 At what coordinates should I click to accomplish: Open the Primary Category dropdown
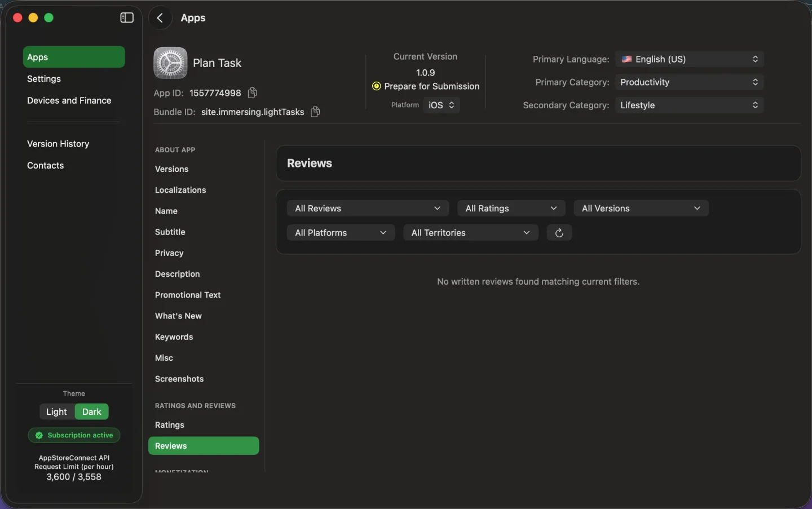point(689,82)
